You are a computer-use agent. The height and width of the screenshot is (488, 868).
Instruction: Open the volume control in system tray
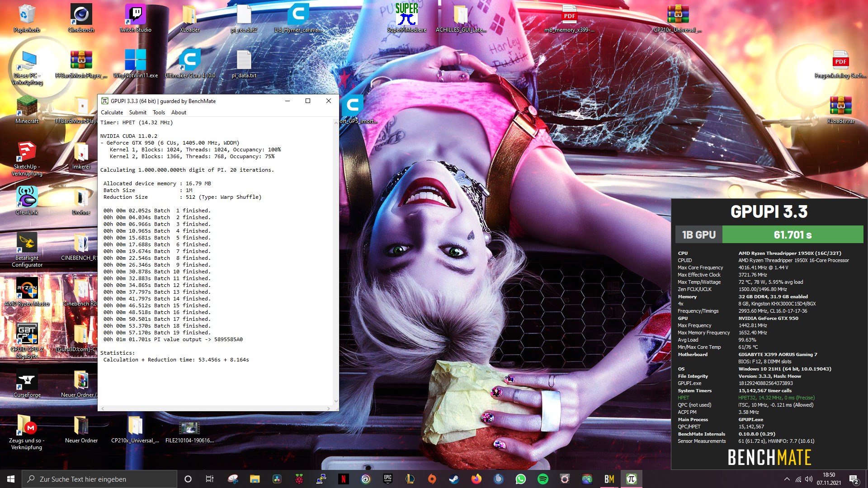pos(809,479)
